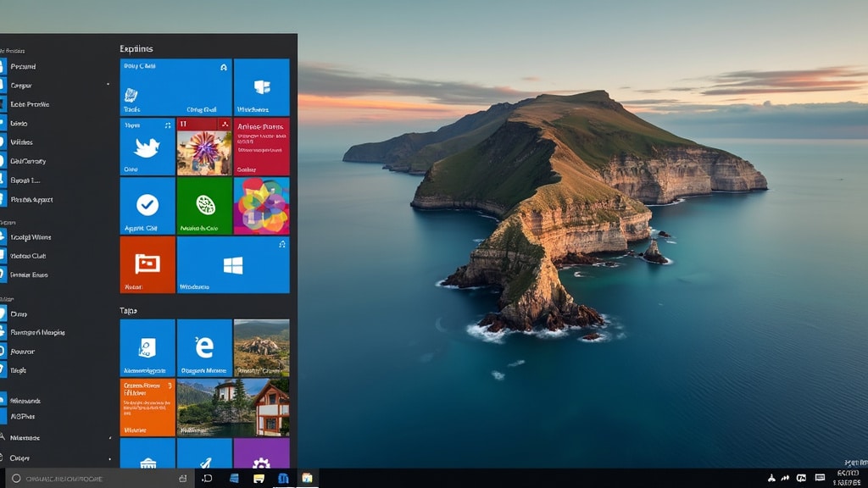Open the purple gear settings tile

point(261,454)
